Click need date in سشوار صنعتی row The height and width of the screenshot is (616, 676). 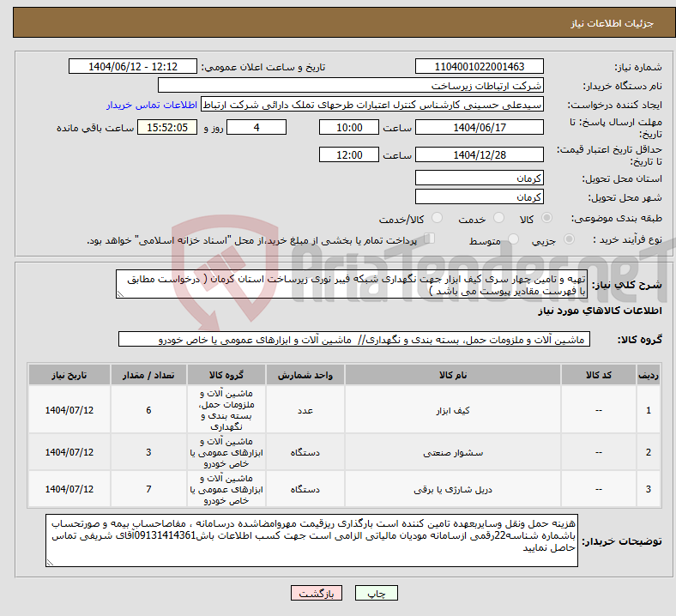(69, 452)
